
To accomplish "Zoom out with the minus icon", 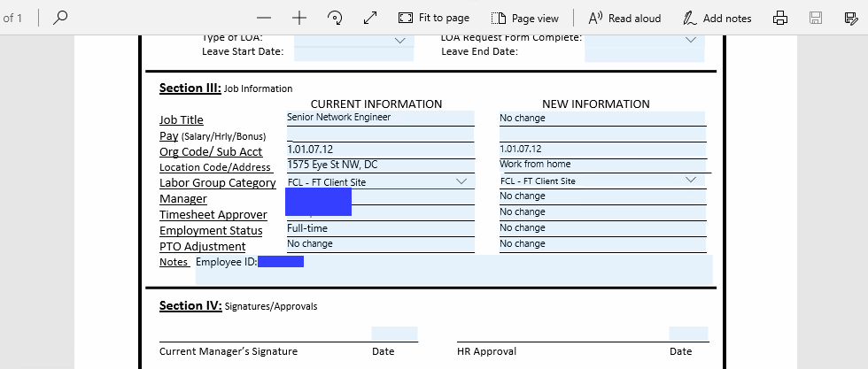I will 264,18.
